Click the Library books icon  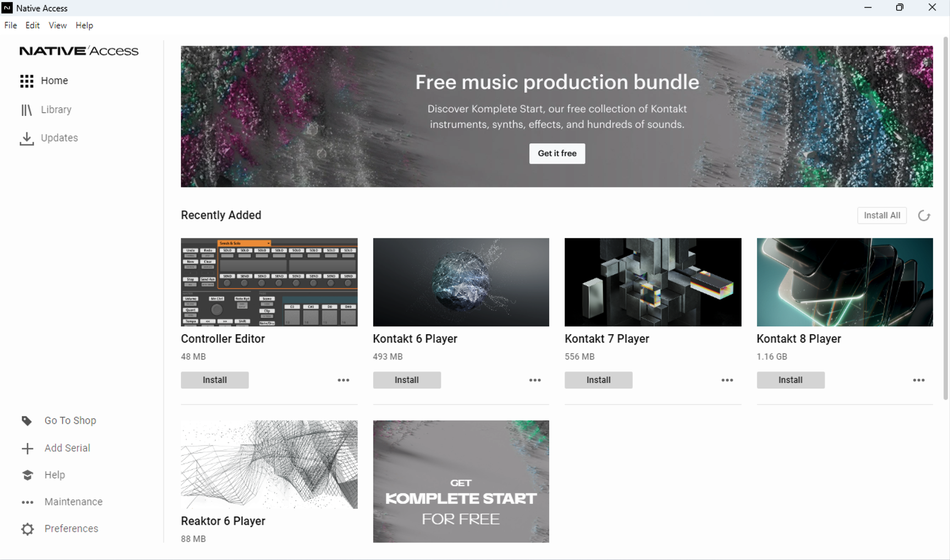point(26,110)
